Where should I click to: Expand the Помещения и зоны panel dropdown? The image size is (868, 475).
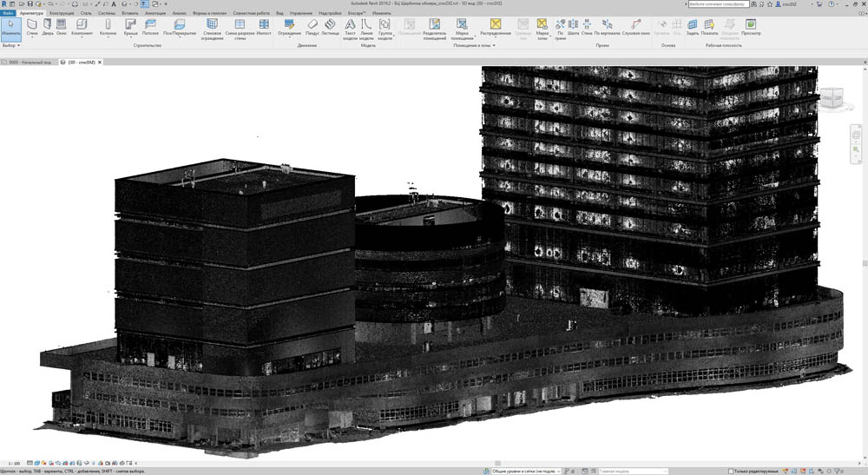[x=475, y=45]
